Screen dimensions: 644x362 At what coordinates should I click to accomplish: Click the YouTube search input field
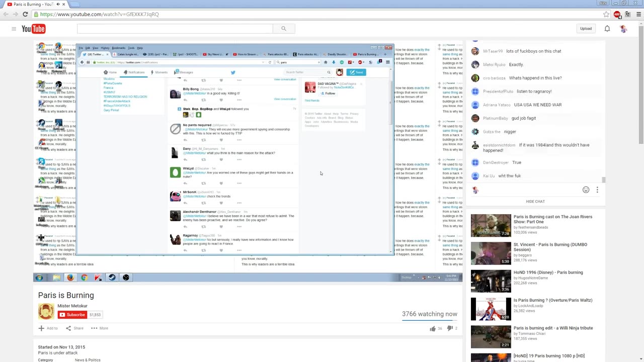pos(175,29)
